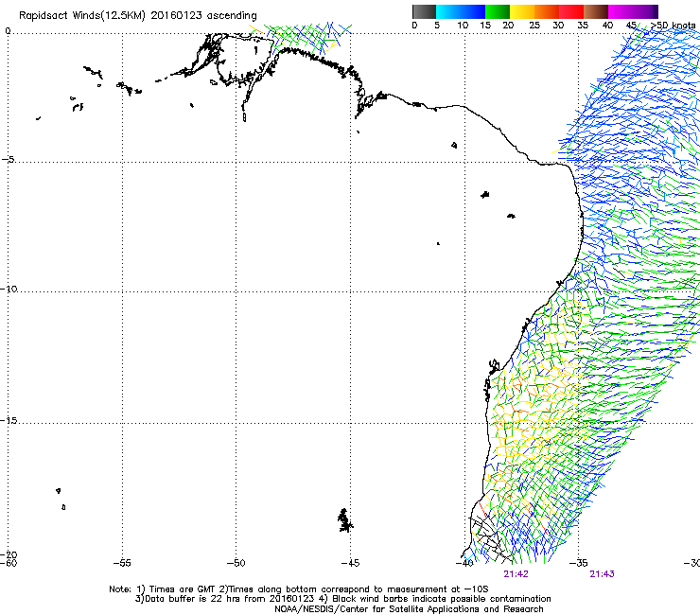Click the 'Data buffer is 22 hrs' note line

pyautogui.click(x=342, y=599)
